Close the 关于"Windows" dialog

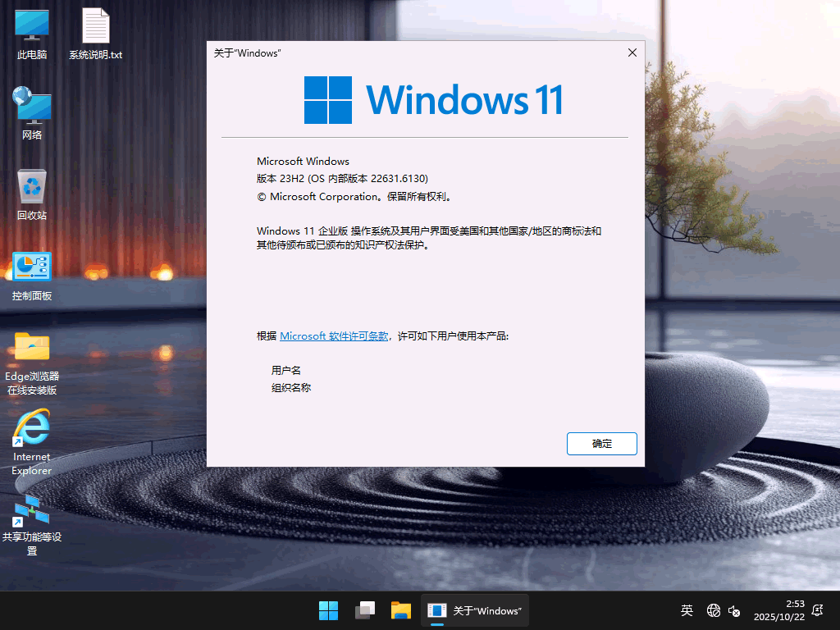pyautogui.click(x=632, y=52)
